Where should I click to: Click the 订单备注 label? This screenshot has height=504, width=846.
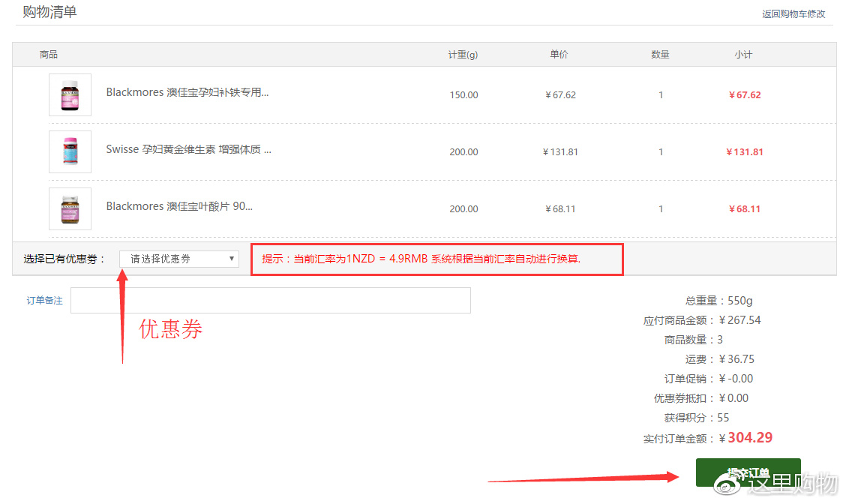(45, 301)
